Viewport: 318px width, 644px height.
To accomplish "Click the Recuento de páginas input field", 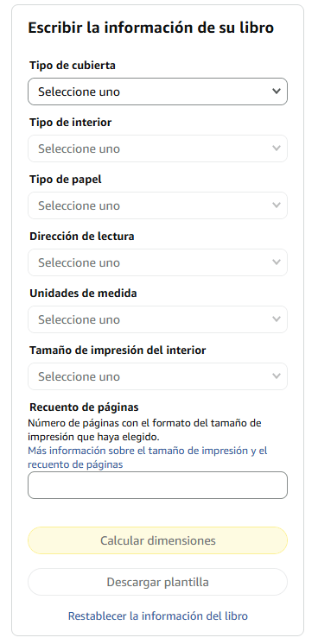I will 157,485.
